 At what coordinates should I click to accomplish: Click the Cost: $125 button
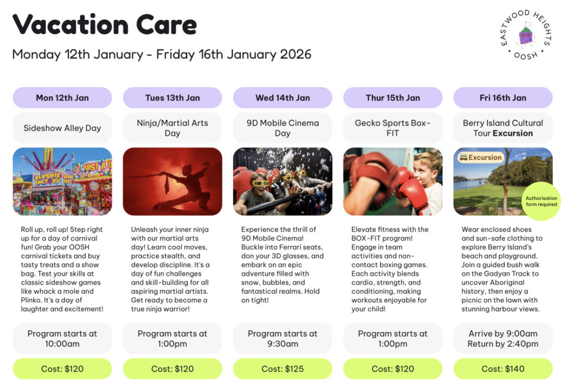pos(282,369)
